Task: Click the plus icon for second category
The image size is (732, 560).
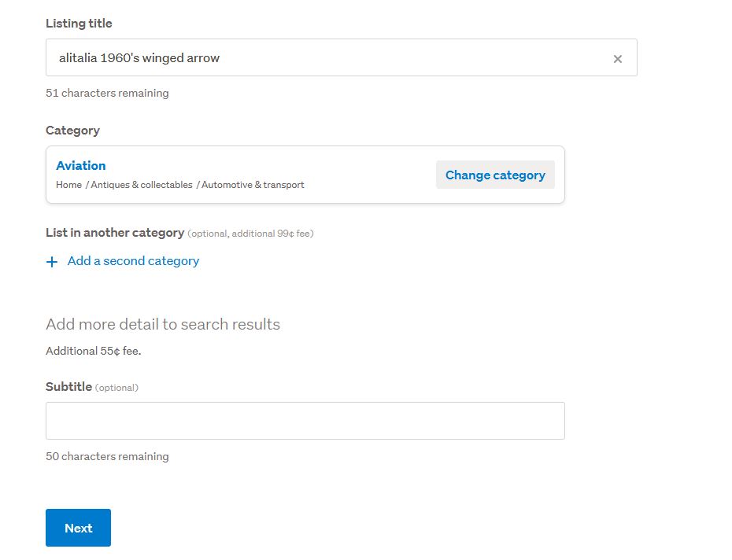Action: click(52, 262)
